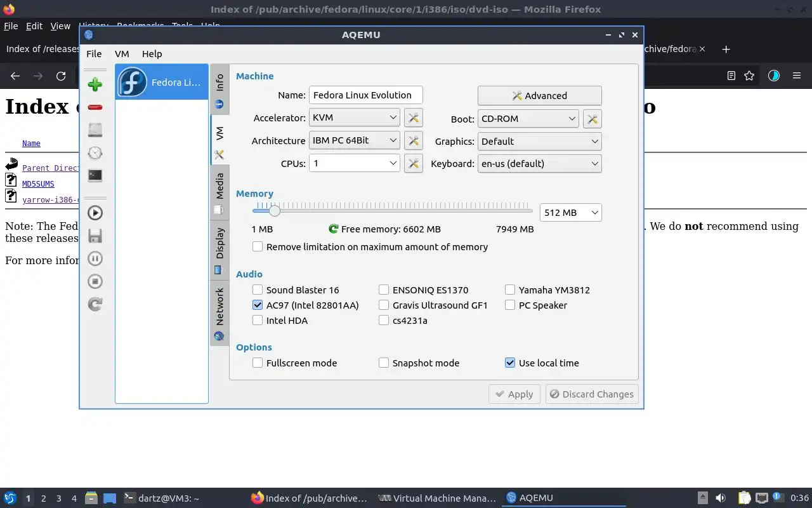Open the Boot CD-ROM dropdown
Image resolution: width=812 pixels, height=508 pixels.
coord(528,118)
